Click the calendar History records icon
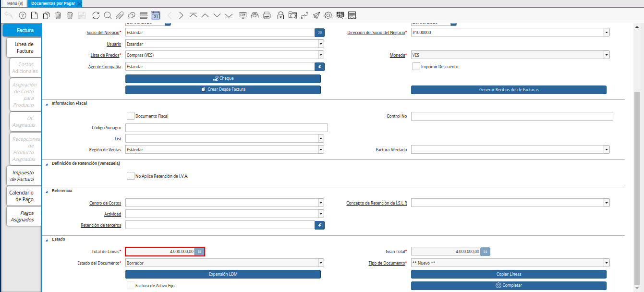The width and height of the screenshot is (644, 292). [156, 15]
